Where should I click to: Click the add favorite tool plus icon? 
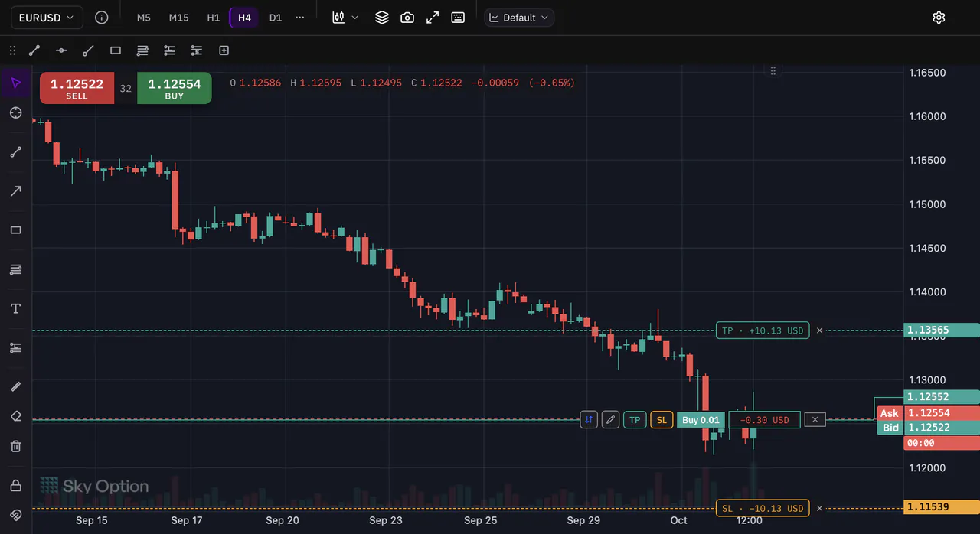point(224,50)
